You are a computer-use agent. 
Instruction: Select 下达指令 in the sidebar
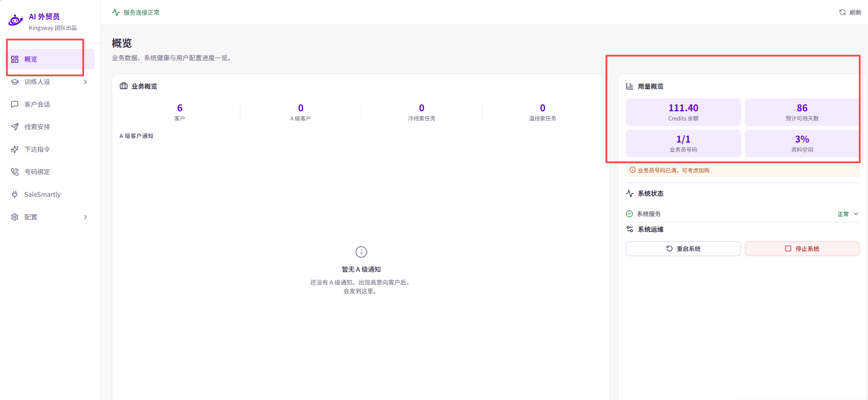pyautogui.click(x=51, y=149)
